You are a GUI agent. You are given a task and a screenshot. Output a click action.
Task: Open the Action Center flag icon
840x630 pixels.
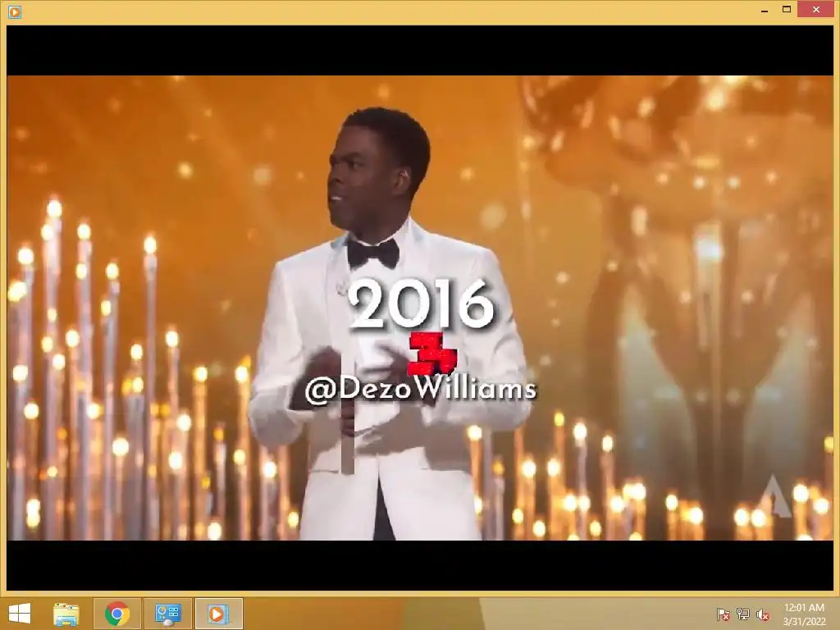click(x=724, y=614)
